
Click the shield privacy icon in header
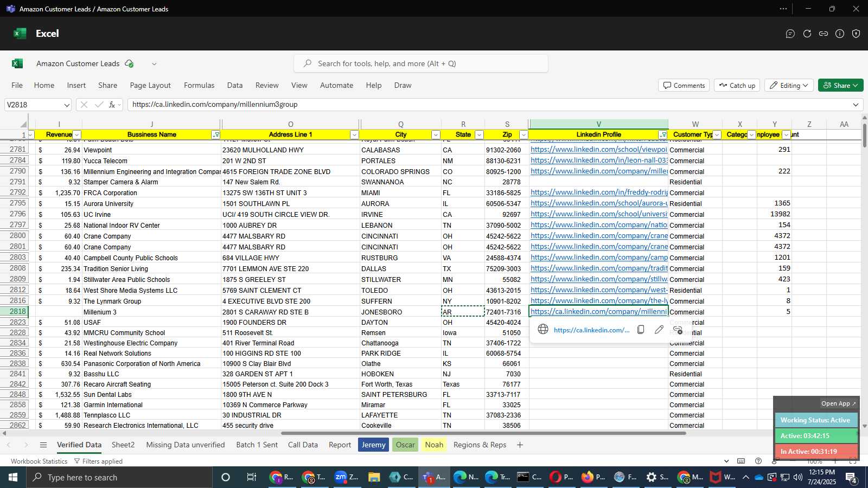(x=856, y=34)
